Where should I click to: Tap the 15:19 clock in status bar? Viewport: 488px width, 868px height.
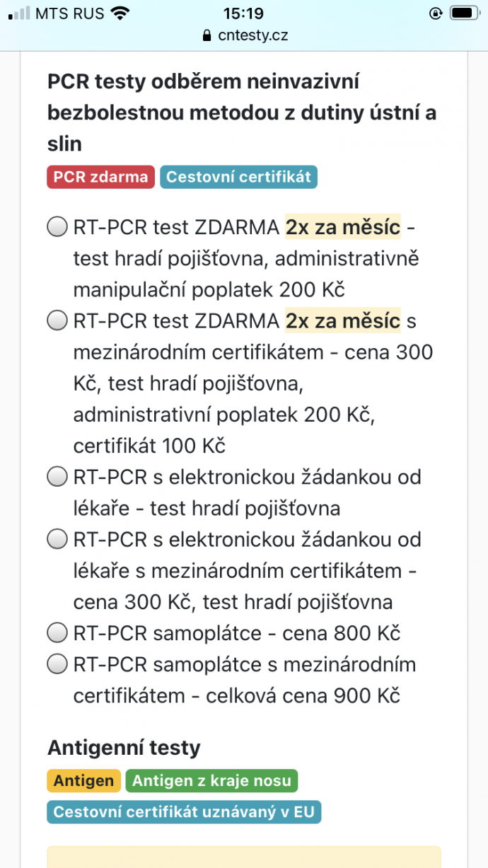pos(243,13)
